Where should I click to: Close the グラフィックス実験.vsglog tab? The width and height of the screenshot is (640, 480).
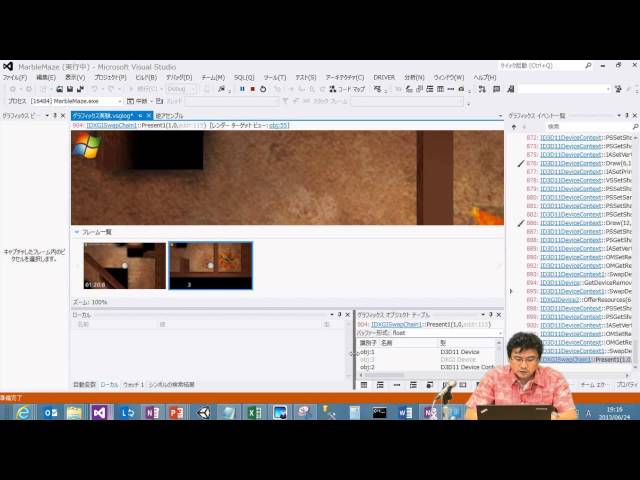coord(149,116)
